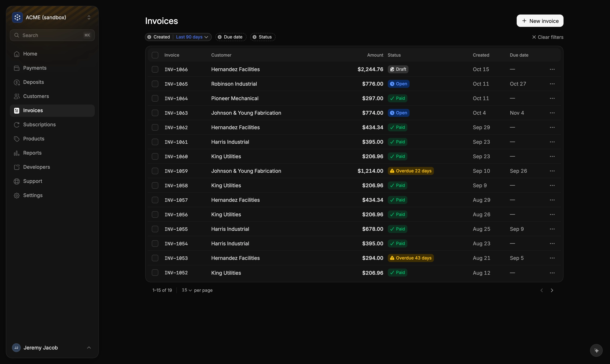Open more actions for INV-1061
The width and height of the screenshot is (610, 364).
click(x=552, y=142)
